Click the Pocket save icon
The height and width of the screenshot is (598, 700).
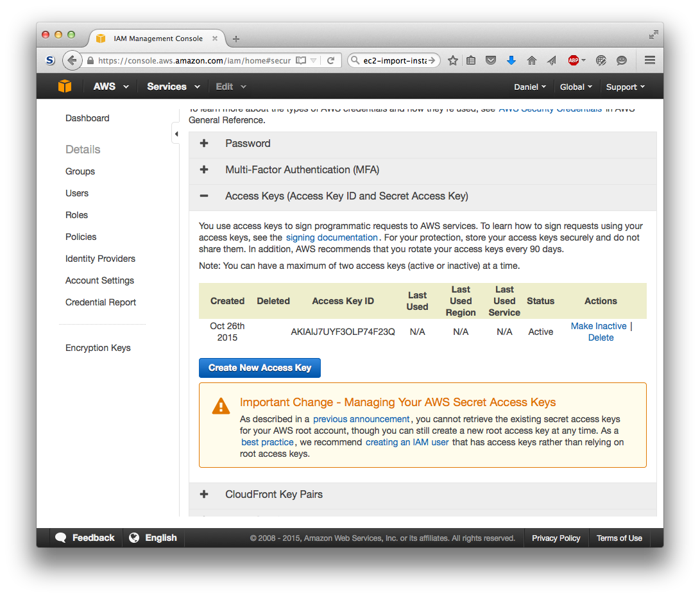tap(491, 60)
